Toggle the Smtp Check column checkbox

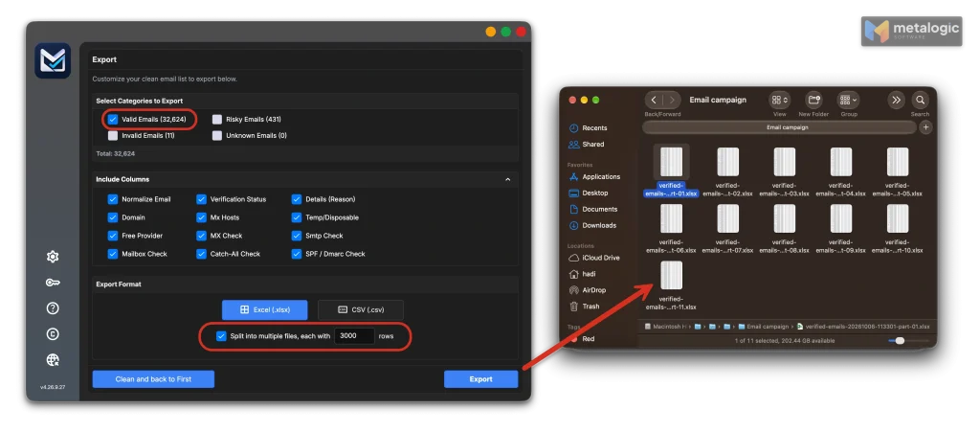[297, 236]
